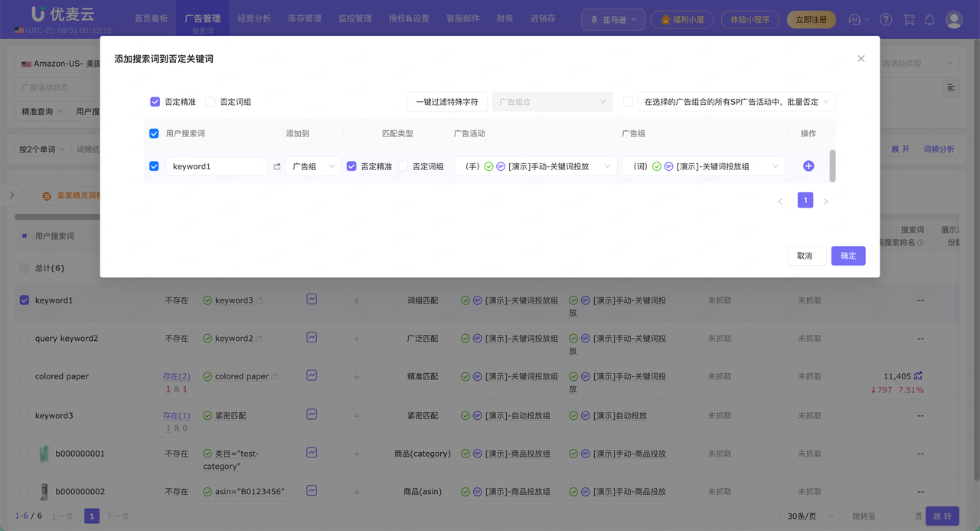
Task: Open 添加到 广告组 dropdown in keyword1 row
Action: [x=314, y=166]
